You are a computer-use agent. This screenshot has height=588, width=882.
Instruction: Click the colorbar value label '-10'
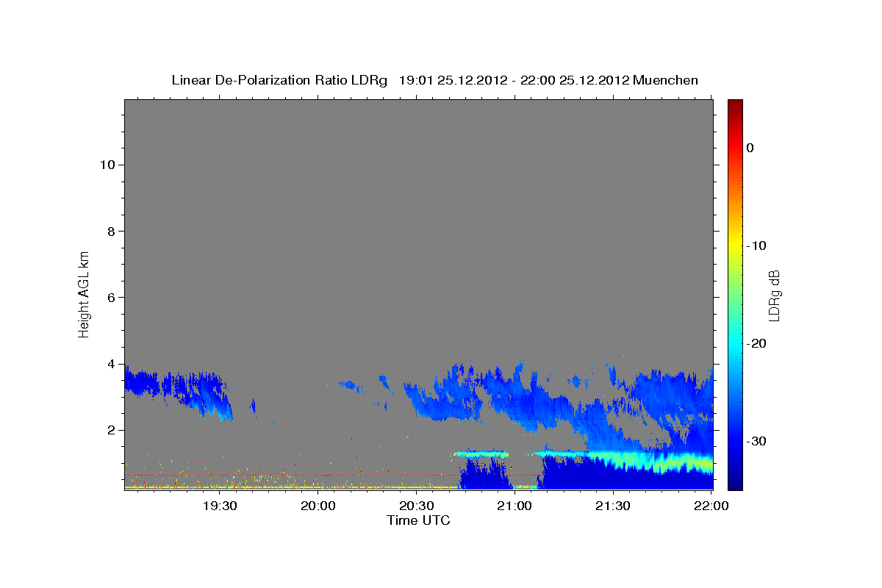click(x=756, y=245)
